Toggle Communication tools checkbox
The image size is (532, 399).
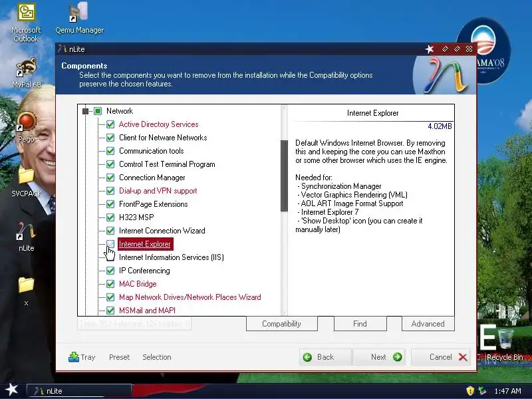tap(110, 151)
